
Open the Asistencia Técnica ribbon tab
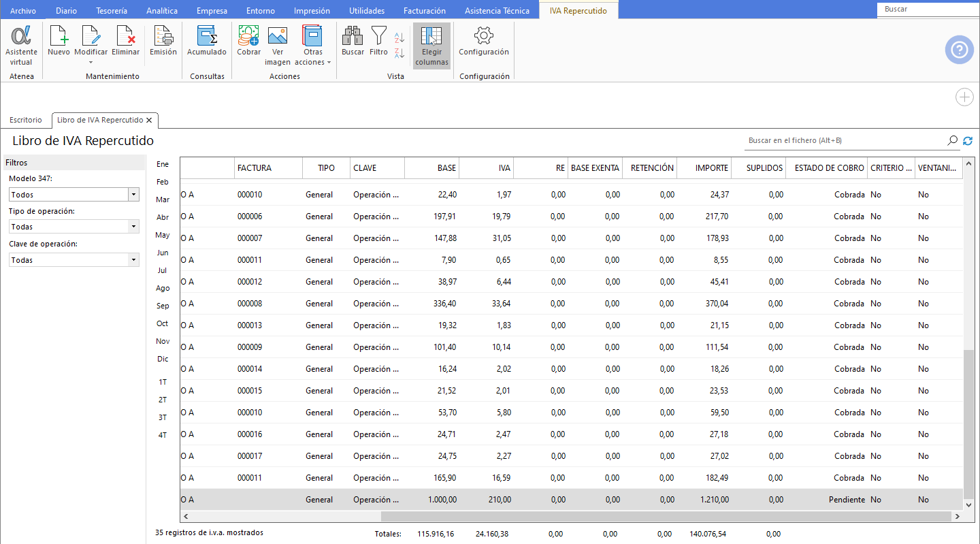tap(497, 11)
